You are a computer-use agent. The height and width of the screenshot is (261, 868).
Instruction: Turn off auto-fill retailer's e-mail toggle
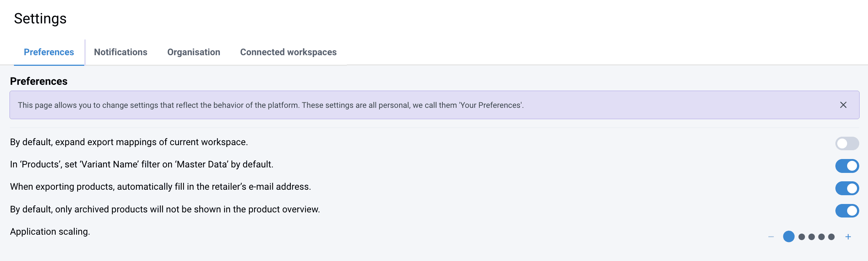coord(847,188)
